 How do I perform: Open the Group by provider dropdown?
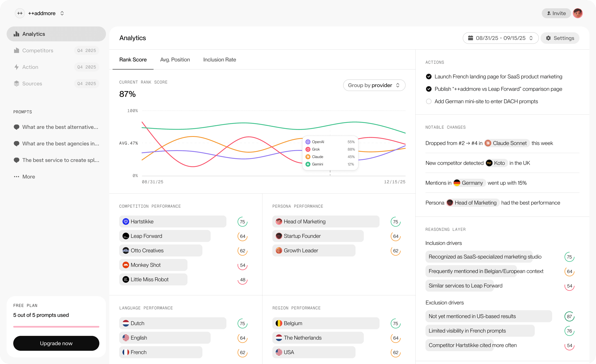click(x=374, y=85)
